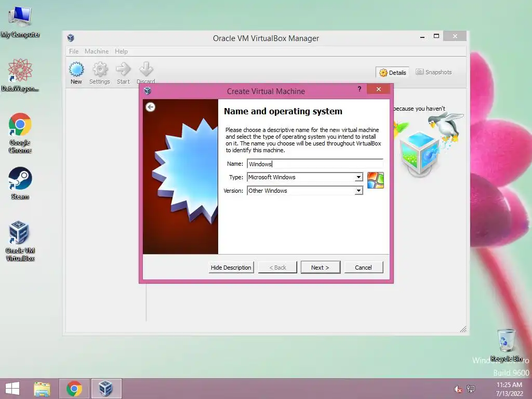Select the Recycle Bin desktop icon

coord(506,344)
